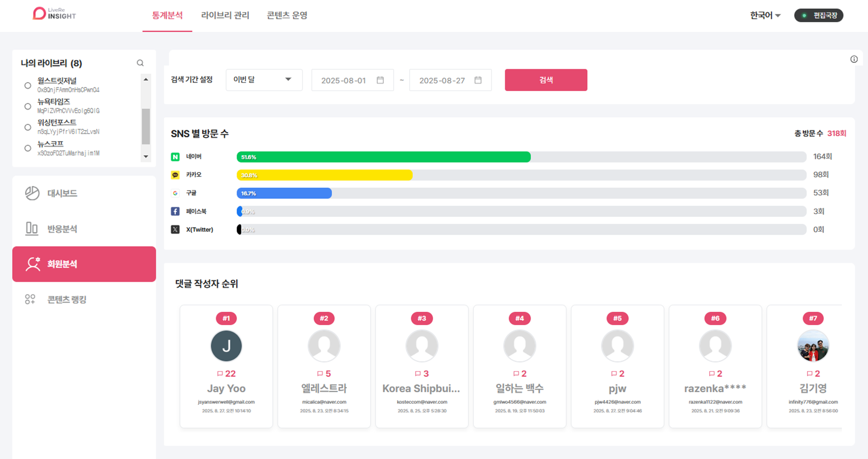Click the 페이스북 row label
The image size is (868, 459).
(196, 211)
